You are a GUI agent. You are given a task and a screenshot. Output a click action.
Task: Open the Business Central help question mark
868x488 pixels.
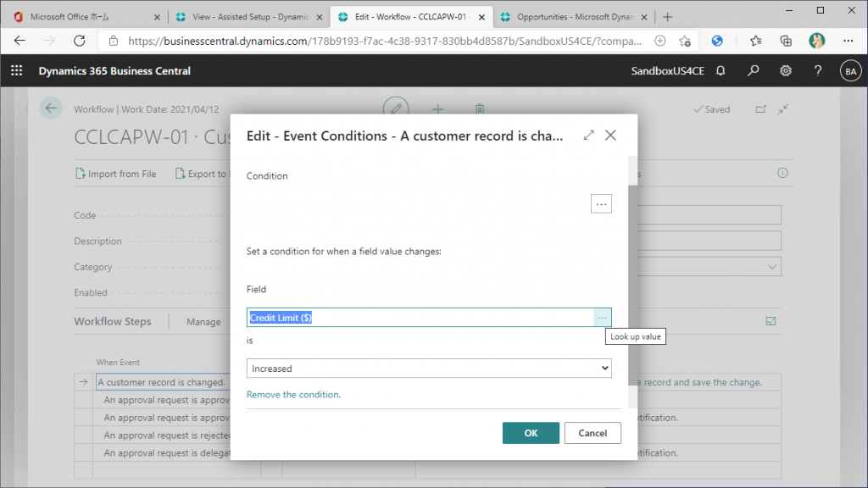(x=818, y=71)
